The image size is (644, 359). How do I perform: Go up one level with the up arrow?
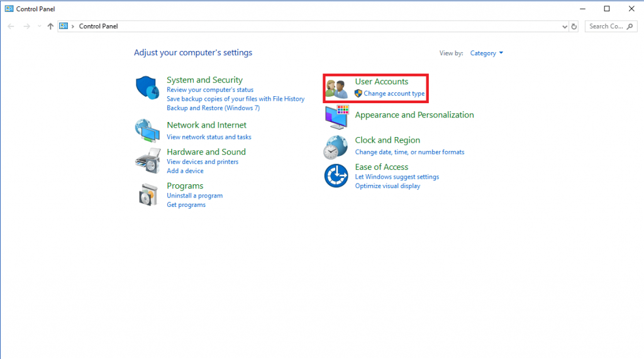(50, 26)
